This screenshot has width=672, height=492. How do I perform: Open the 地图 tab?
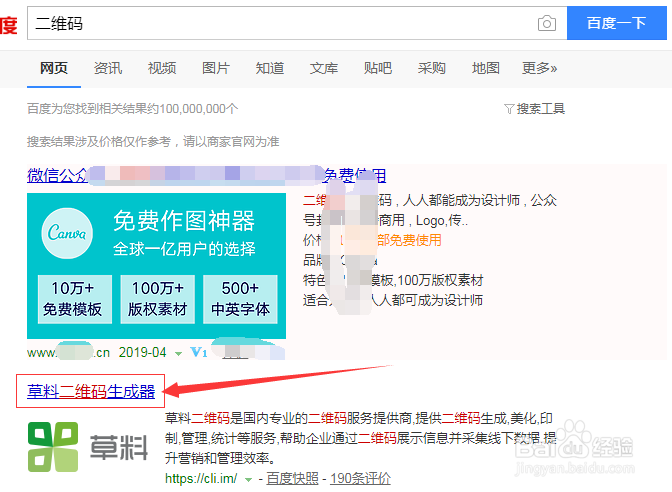[486, 68]
